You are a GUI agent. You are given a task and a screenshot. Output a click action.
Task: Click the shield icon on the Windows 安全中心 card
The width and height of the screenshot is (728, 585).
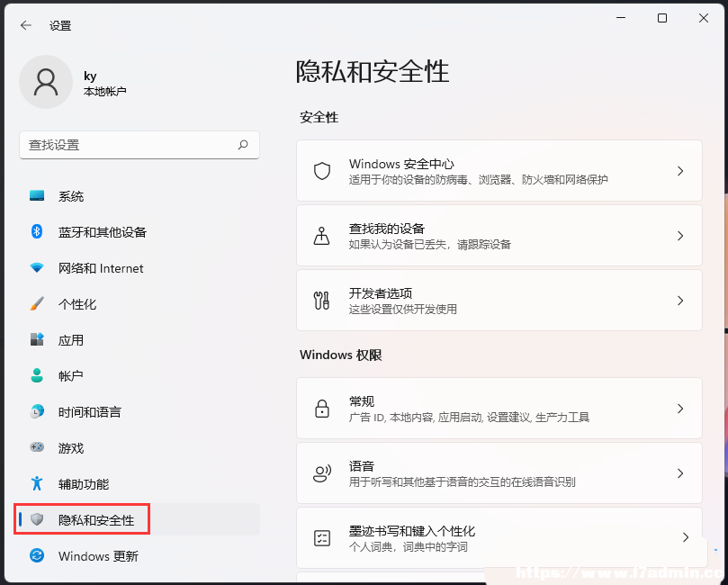tap(322, 171)
